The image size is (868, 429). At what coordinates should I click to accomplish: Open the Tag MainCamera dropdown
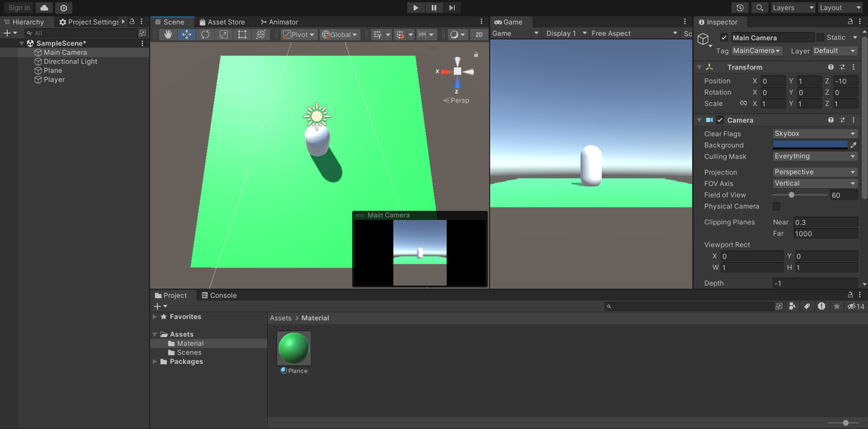click(757, 51)
